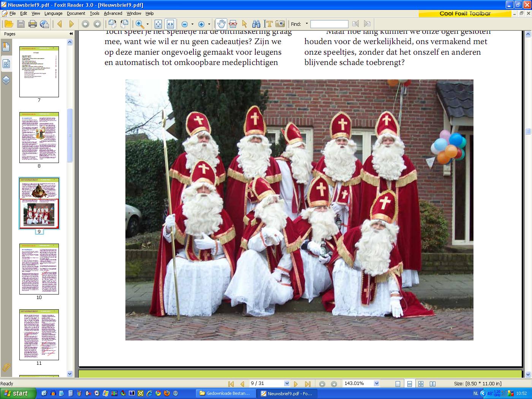Image resolution: width=532 pixels, height=399 pixels.
Task: Click inside the Find text box
Action: (329, 24)
